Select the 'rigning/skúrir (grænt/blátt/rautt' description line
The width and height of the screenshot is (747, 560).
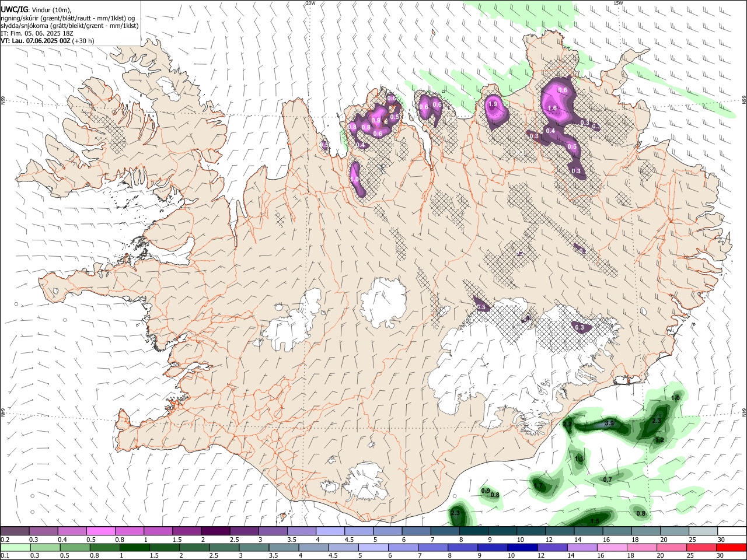tap(68, 17)
